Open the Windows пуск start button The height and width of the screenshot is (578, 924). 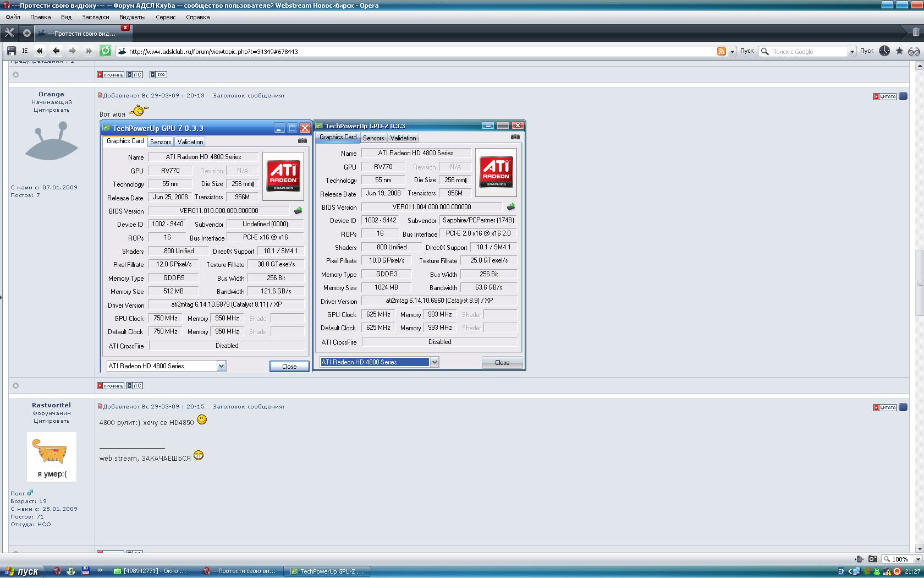pos(21,571)
